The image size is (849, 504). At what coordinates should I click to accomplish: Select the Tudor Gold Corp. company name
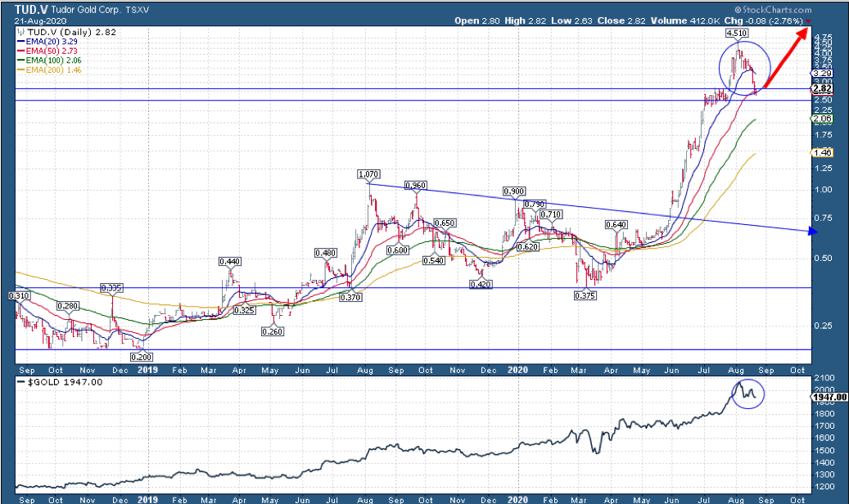tap(85, 10)
